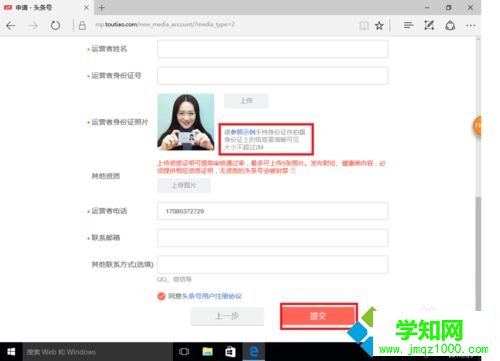This screenshot has width=500, height=361.
Task: Open Task View from taskbar
Action: [184, 352]
